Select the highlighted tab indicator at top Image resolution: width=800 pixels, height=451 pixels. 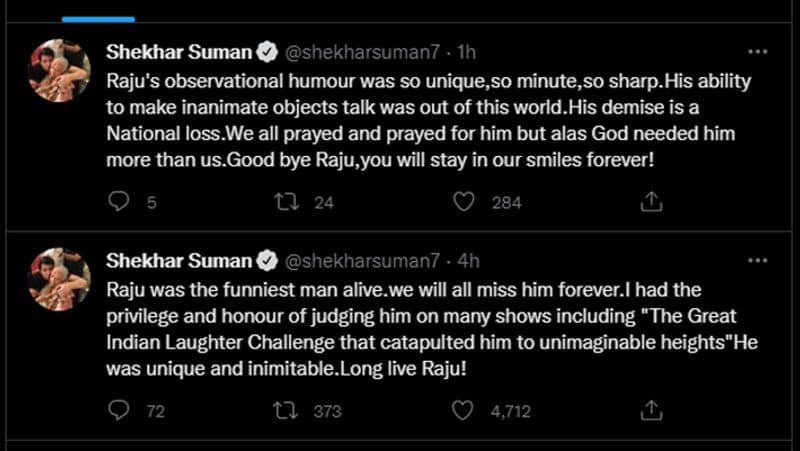pyautogui.click(x=98, y=17)
